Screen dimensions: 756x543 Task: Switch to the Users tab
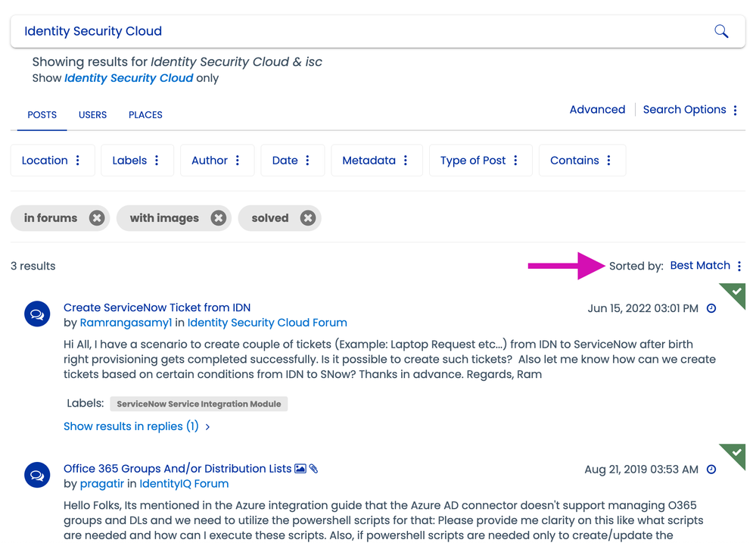[x=92, y=115]
